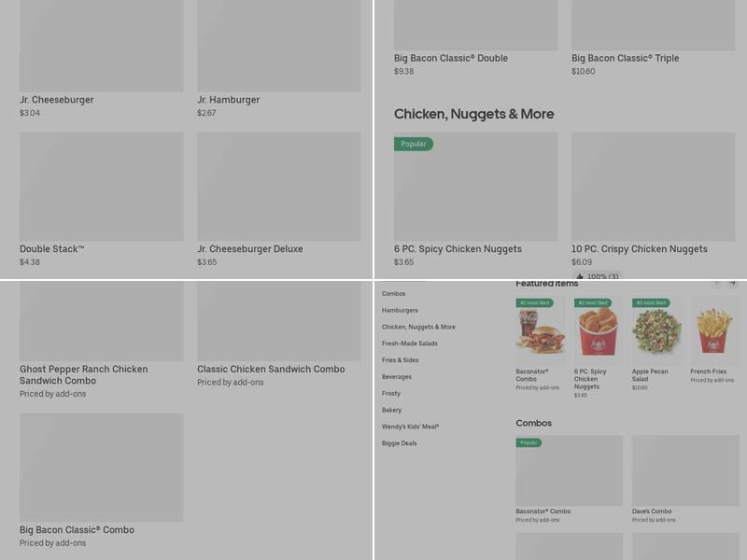Click the featured Apple Pecan Salad photo
Image resolution: width=747 pixels, height=560 pixels.
click(656, 330)
